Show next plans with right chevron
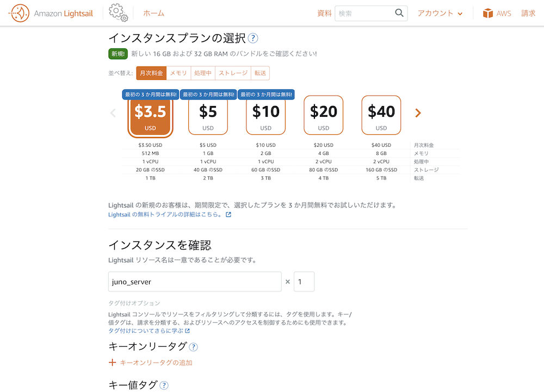 [x=418, y=113]
